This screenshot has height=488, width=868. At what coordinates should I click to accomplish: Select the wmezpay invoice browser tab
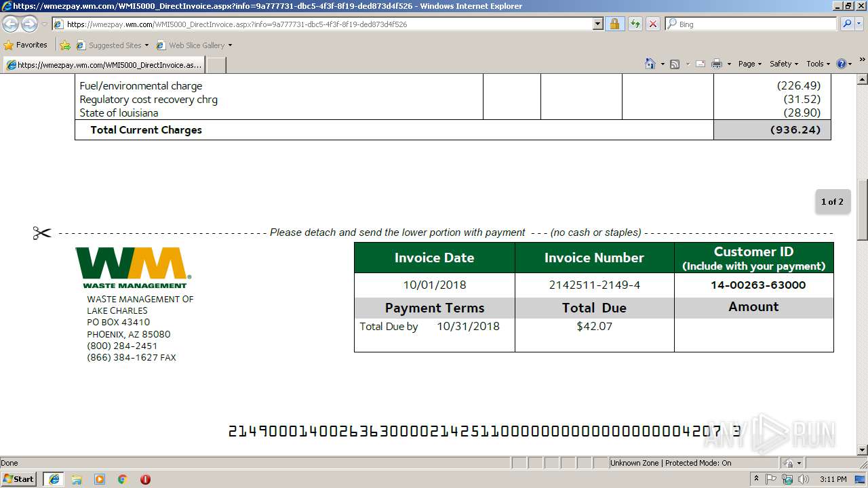click(x=104, y=65)
